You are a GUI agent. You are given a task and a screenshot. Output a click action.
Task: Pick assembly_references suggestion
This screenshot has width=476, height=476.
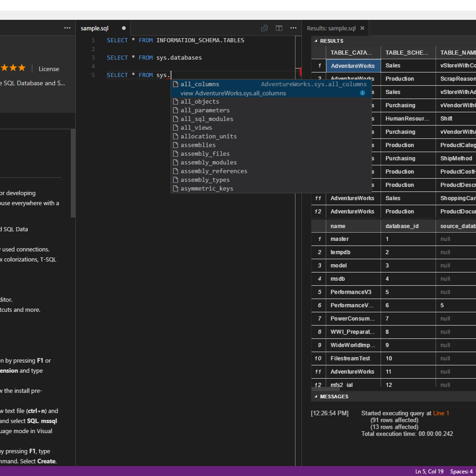(x=271, y=171)
